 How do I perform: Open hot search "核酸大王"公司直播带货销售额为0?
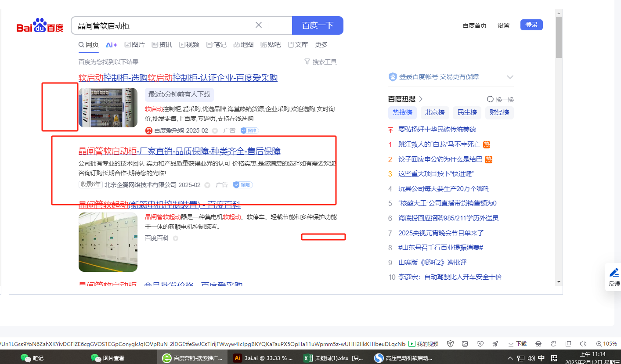448,203
